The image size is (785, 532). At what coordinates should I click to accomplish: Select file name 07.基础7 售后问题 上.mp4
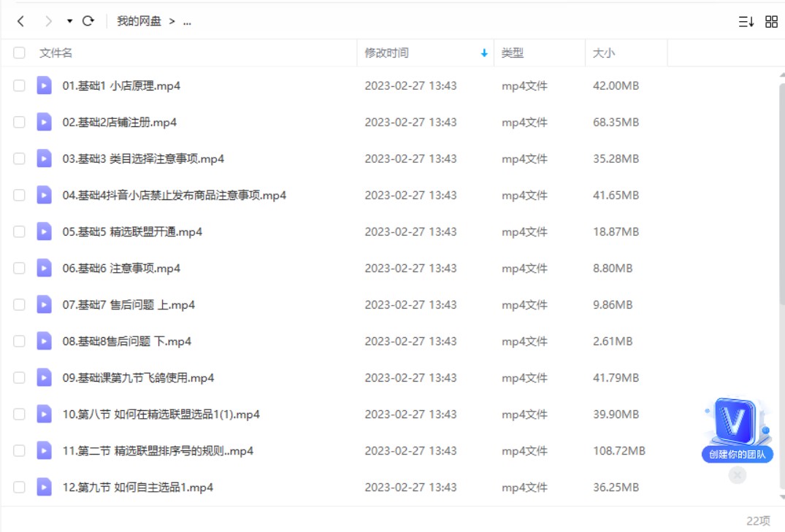click(x=129, y=305)
